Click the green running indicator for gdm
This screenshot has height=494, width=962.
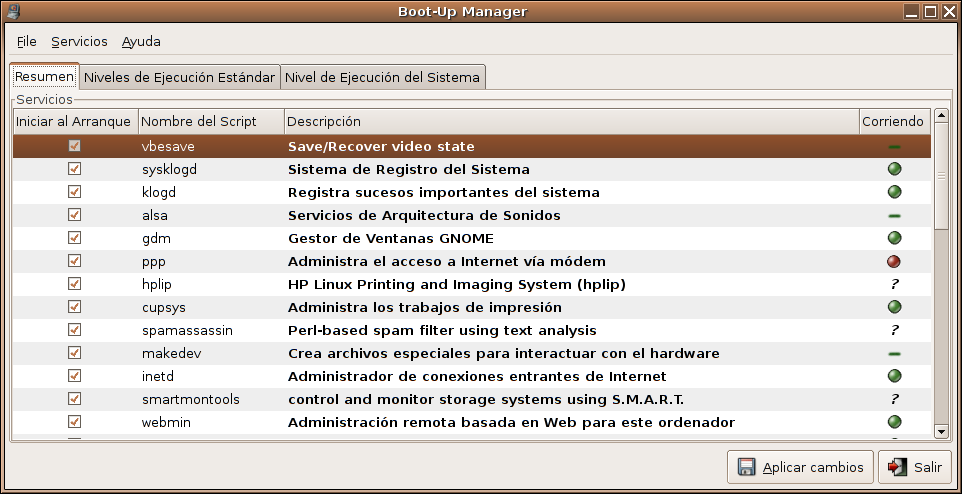894,238
